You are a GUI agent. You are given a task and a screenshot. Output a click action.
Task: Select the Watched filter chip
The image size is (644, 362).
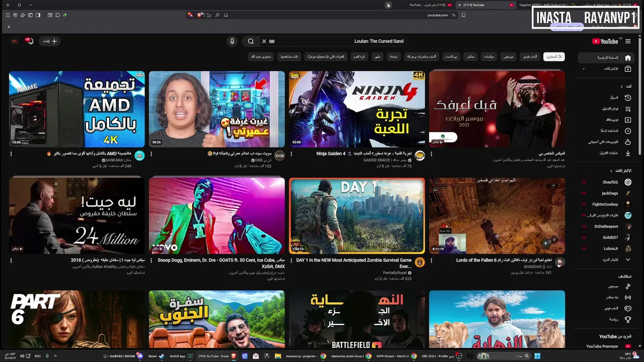click(289, 57)
